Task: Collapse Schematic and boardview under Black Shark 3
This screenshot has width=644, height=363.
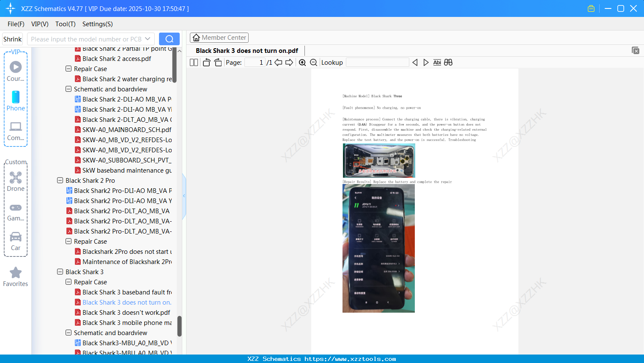Action: pos(69,333)
